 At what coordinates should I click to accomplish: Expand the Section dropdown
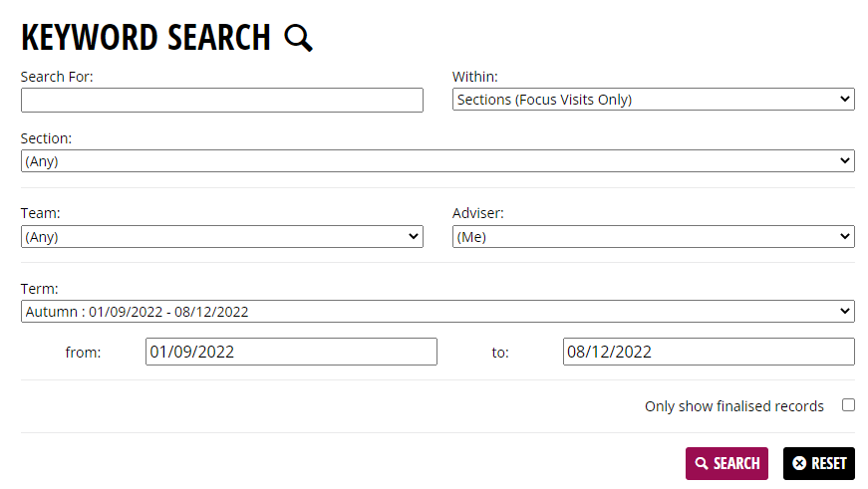pyautogui.click(x=437, y=161)
